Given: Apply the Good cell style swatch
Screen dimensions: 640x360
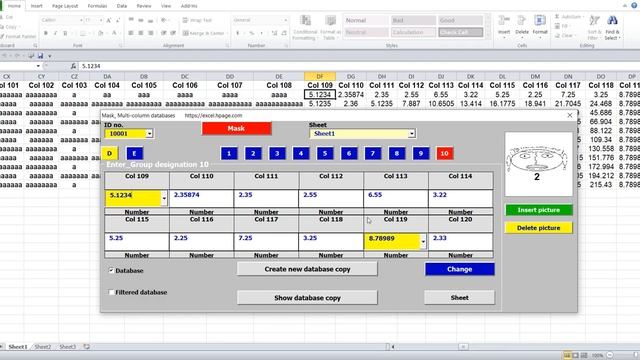Looking at the screenshot, I should point(460,20).
